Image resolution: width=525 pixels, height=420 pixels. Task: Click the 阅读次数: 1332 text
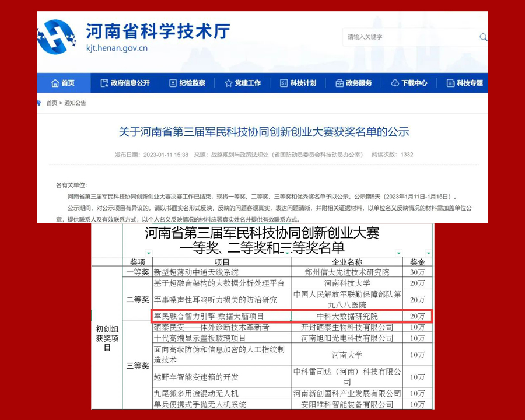coord(393,155)
